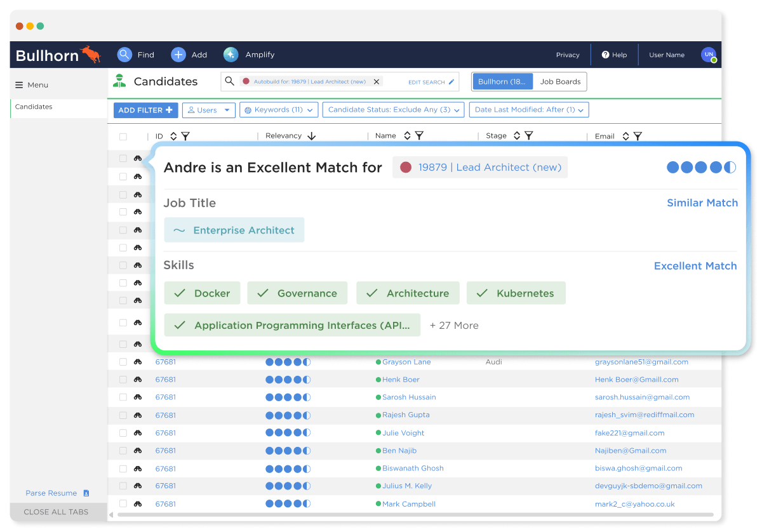Open Date Last Modified: After dropdown

529,110
